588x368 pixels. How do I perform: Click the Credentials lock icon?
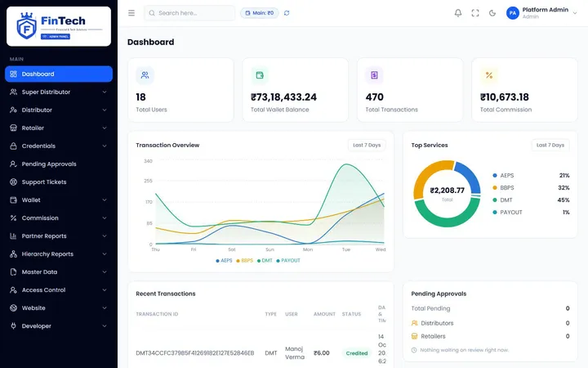(x=14, y=146)
